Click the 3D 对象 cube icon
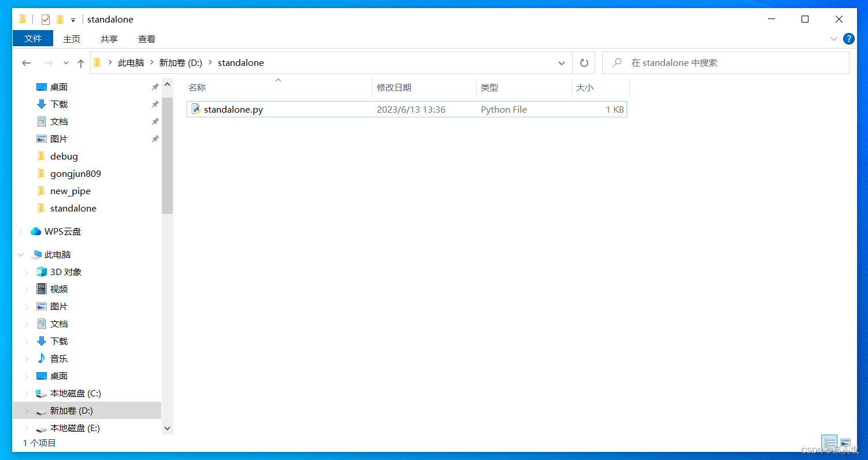 click(x=41, y=272)
